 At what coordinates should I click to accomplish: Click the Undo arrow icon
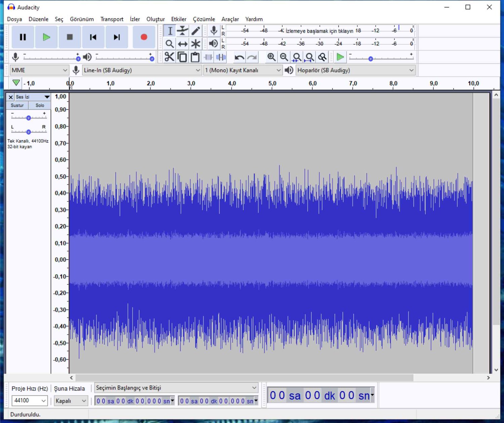pyautogui.click(x=239, y=57)
